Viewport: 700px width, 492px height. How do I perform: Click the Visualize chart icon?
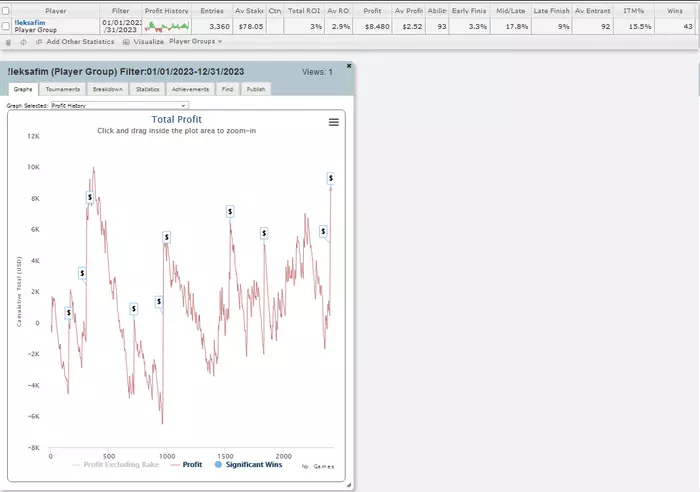(x=126, y=42)
